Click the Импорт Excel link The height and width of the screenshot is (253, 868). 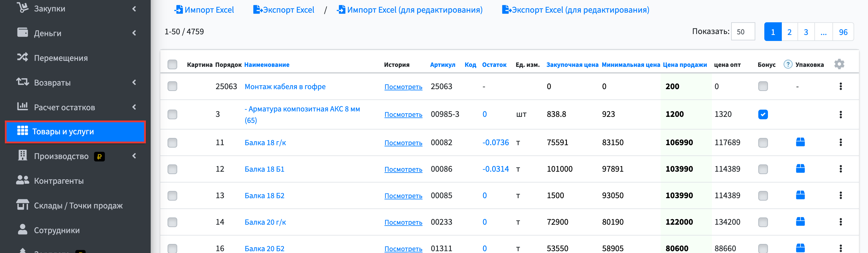pos(204,10)
